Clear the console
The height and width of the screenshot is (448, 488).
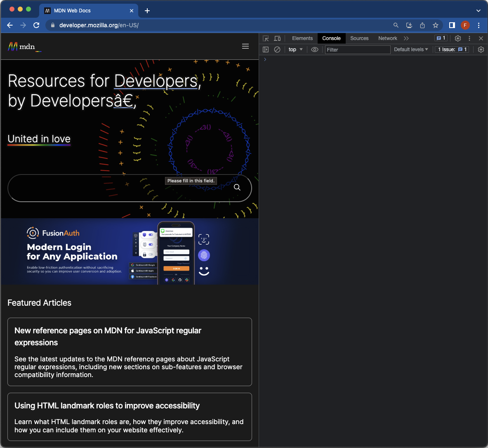277,50
